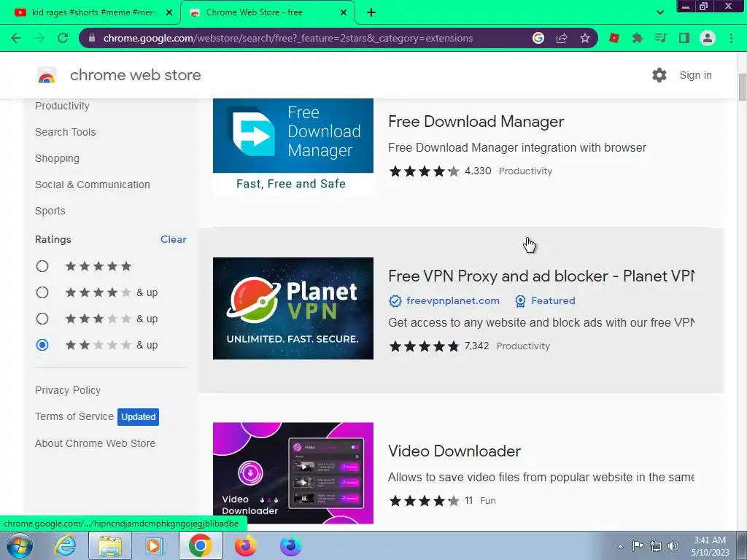Open the Terms of Service link
This screenshot has height=560, width=747.
(x=74, y=416)
